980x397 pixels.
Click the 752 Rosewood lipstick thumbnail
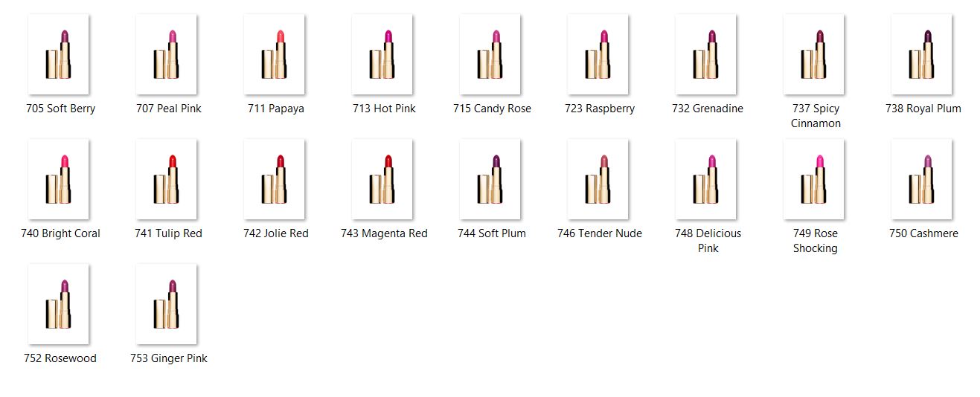click(59, 304)
